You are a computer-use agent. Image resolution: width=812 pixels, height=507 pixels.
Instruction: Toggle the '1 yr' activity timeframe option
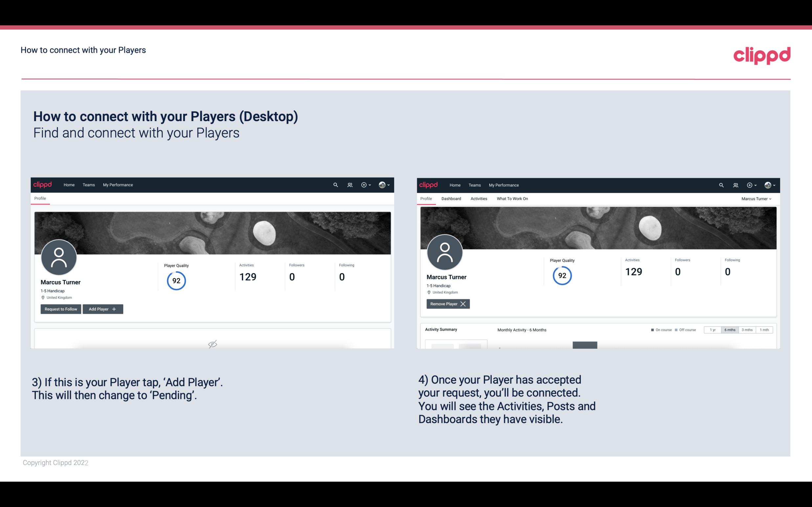pyautogui.click(x=712, y=329)
